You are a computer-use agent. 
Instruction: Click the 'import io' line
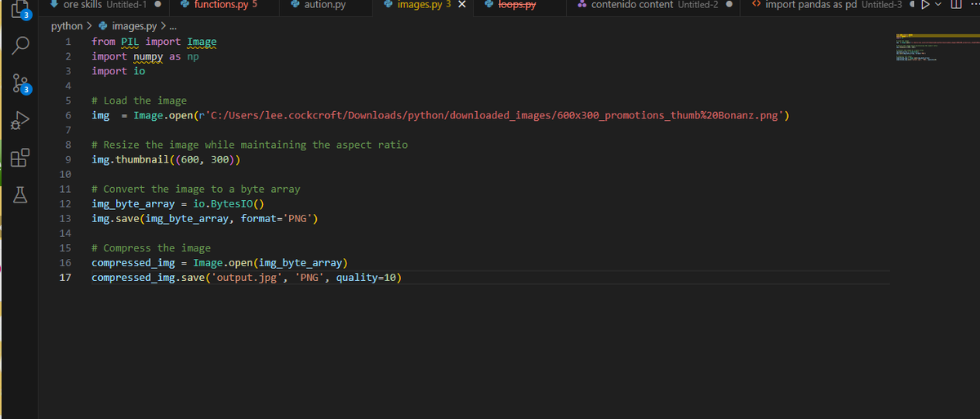(118, 71)
